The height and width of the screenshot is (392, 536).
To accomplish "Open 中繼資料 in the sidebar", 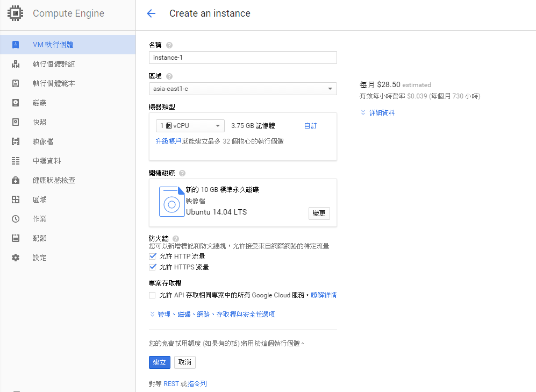I will click(68, 161).
